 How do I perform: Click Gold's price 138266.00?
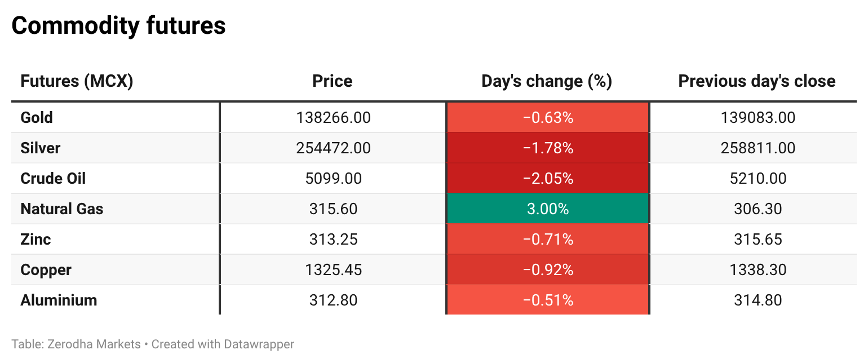coord(333,117)
